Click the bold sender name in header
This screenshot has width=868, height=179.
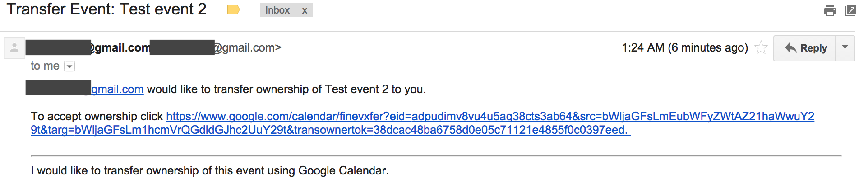[x=88, y=47]
